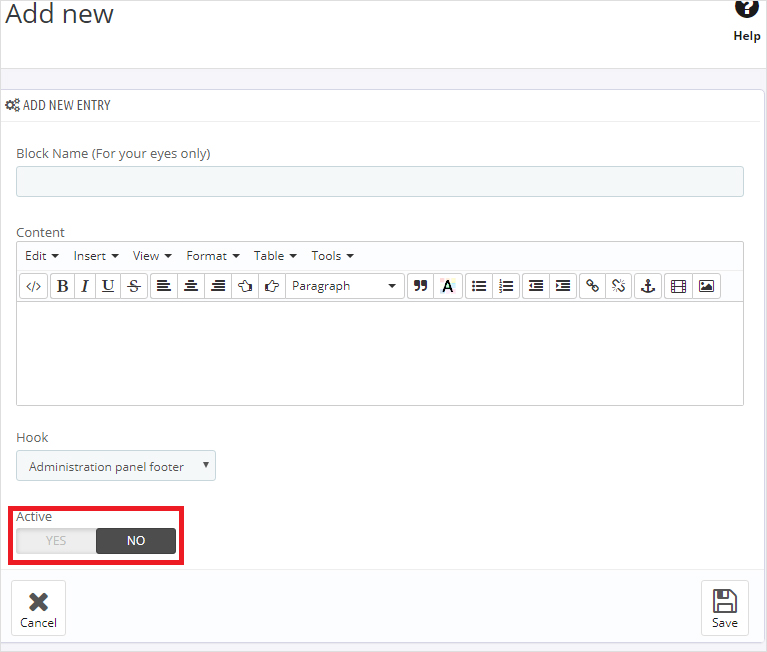Insert a blockquote
This screenshot has width=767, height=652.
pyautogui.click(x=421, y=286)
